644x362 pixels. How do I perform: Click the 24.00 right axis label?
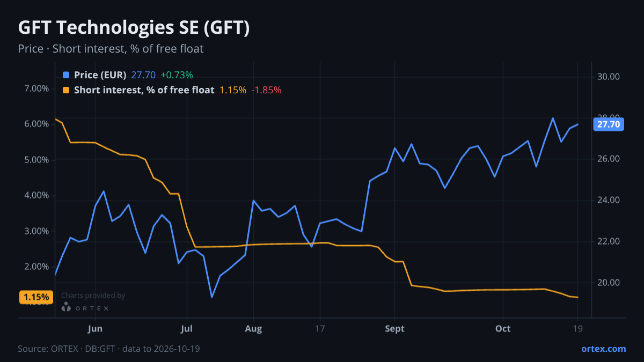(609, 201)
